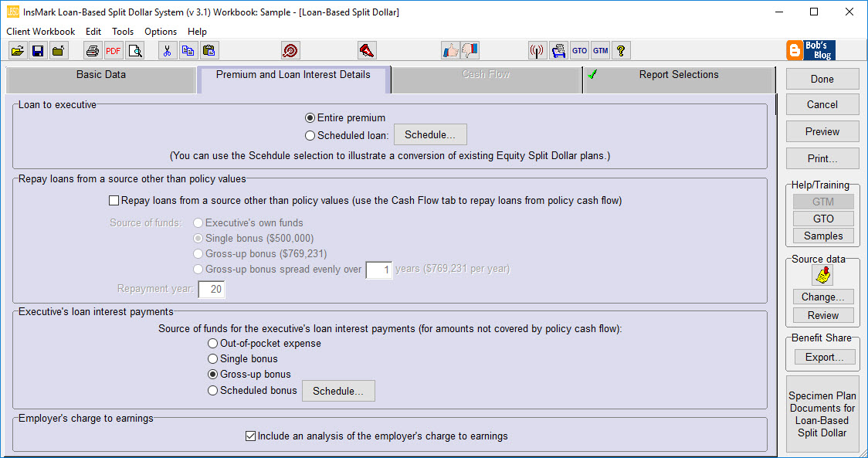This screenshot has width=868, height=458.
Task: Select the Print toolbar icon
Action: [92, 50]
